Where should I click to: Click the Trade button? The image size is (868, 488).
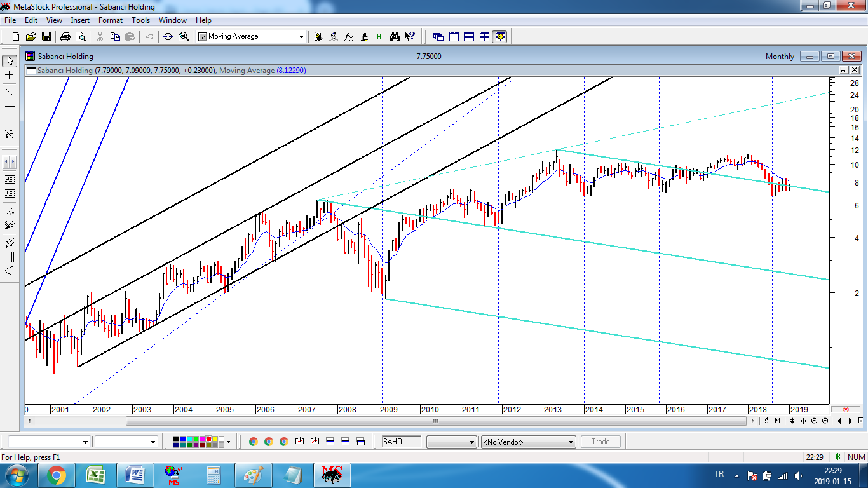point(600,442)
